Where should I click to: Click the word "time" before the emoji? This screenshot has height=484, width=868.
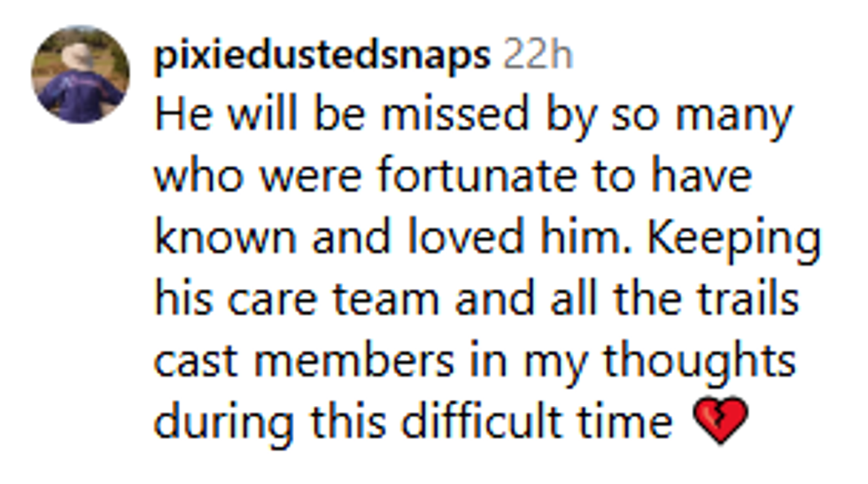(630, 421)
